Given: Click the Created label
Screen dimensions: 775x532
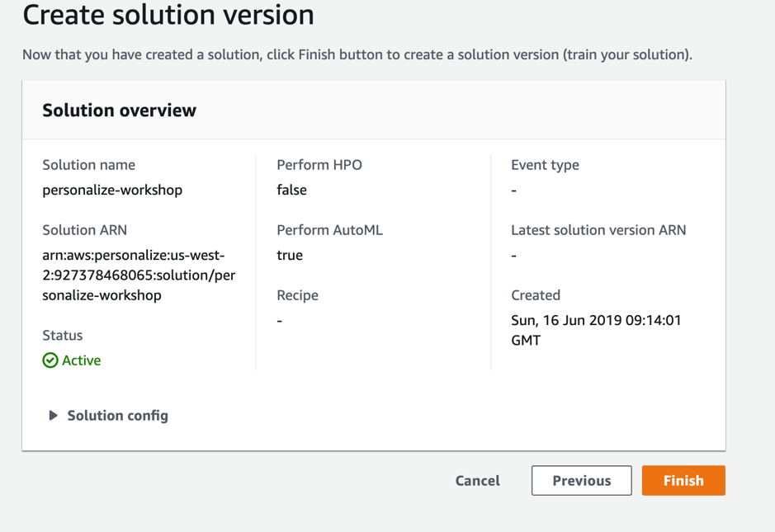Looking at the screenshot, I should click(536, 295).
